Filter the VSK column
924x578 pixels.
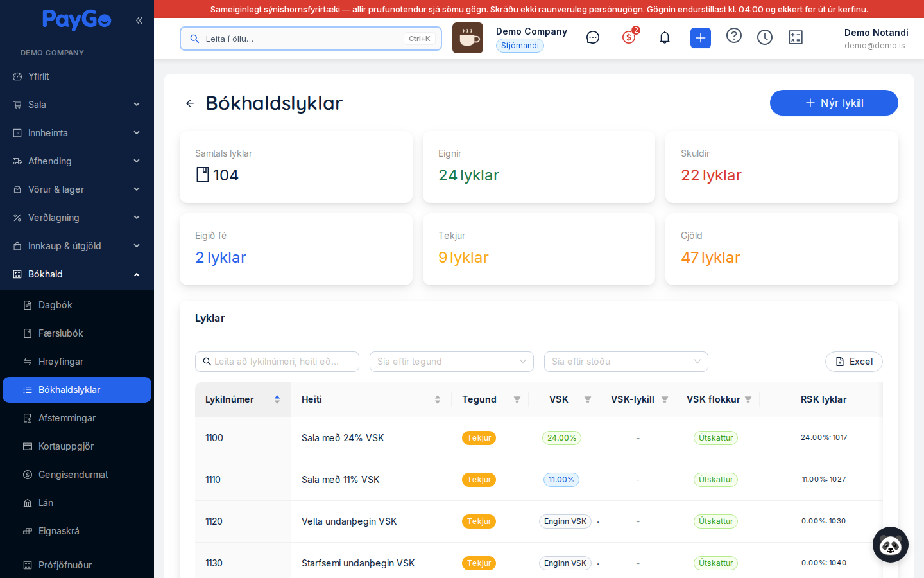(588, 399)
